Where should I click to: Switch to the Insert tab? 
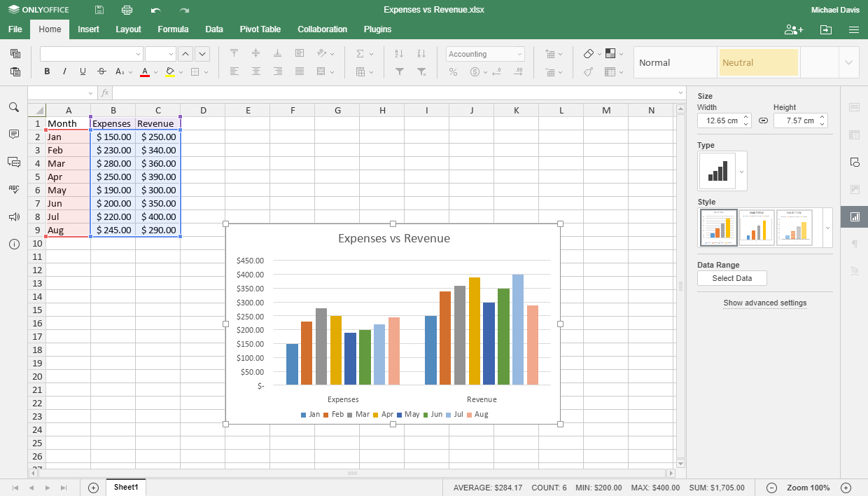pyautogui.click(x=88, y=29)
